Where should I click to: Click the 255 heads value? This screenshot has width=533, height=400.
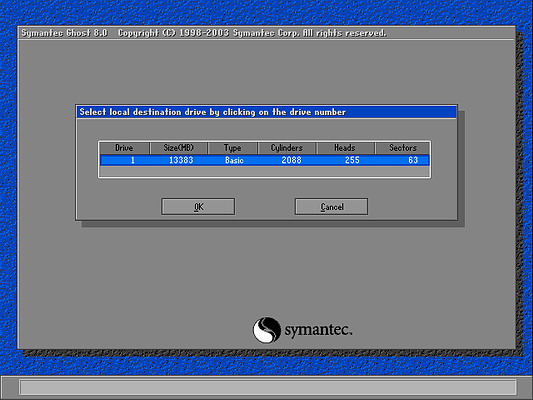[352, 160]
